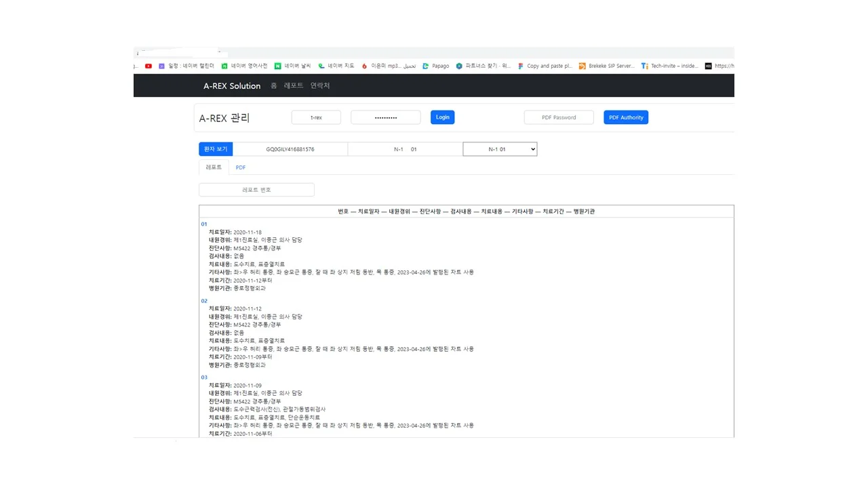
Task: Open the 네이버 영어사전 bookmark
Action: point(244,66)
